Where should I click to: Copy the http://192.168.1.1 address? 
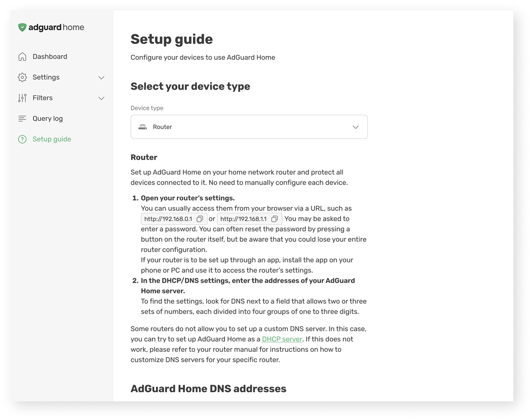pyautogui.click(x=274, y=219)
